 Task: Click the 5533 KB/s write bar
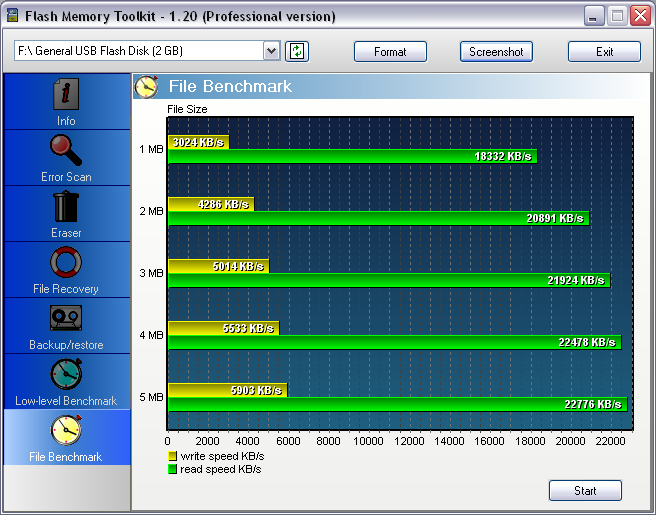[223, 328]
